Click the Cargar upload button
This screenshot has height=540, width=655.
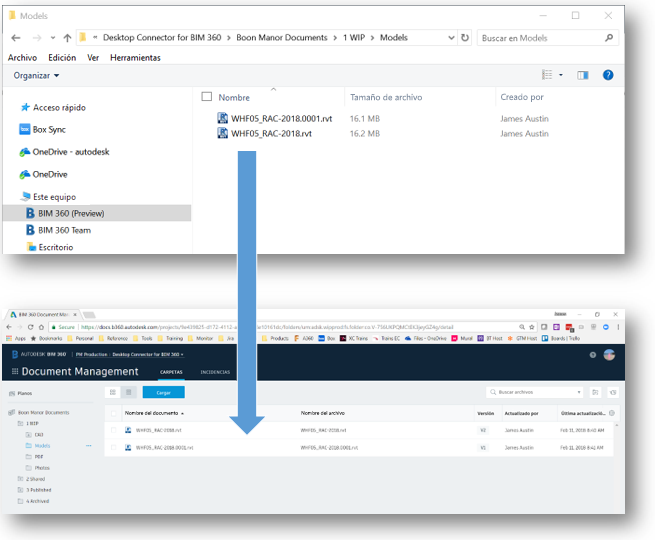tap(163, 392)
